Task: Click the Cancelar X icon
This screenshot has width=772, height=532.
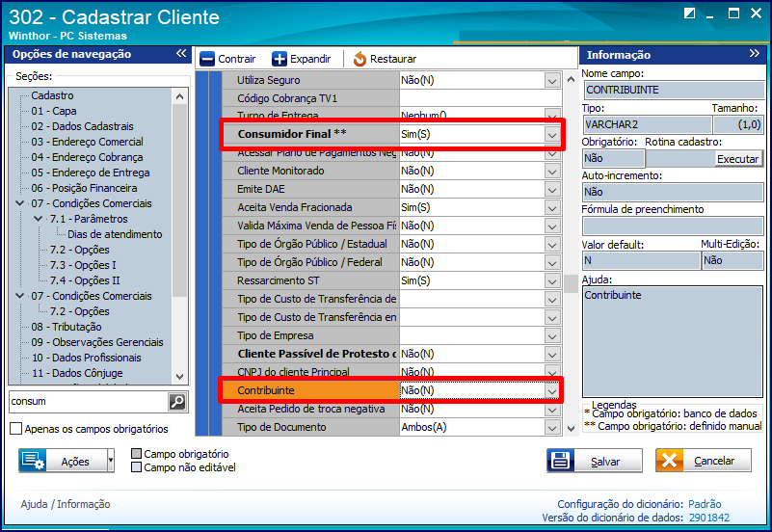Action: pos(670,461)
